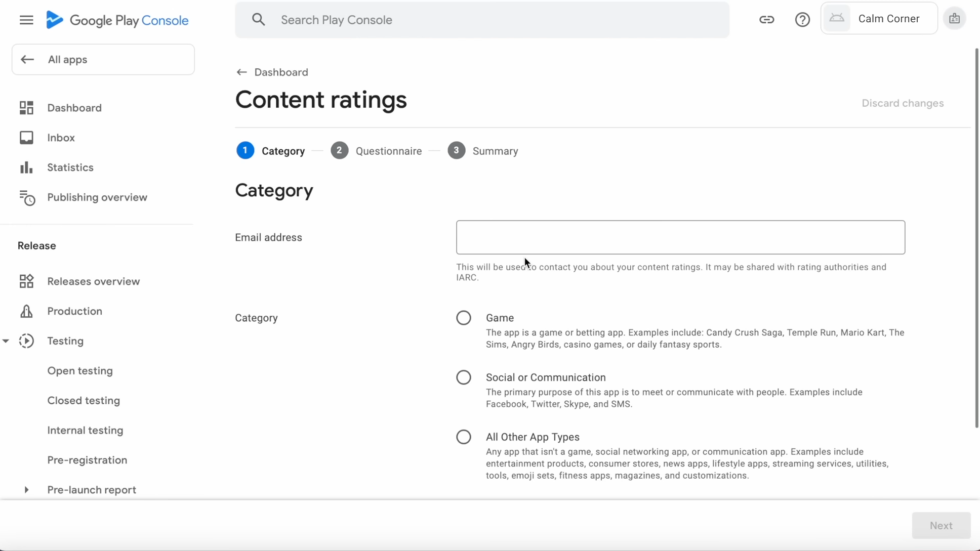Click the Next button
This screenshot has width=980, height=551.
point(941,526)
